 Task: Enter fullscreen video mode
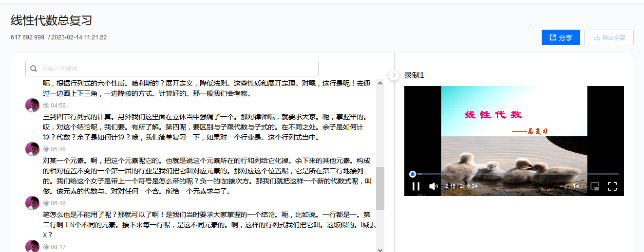tap(612, 186)
